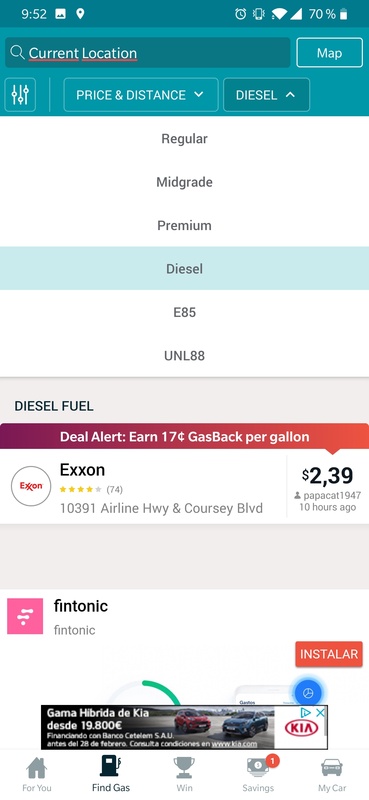The width and height of the screenshot is (369, 800).
Task: Tap the Exxon station logo
Action: click(x=31, y=486)
